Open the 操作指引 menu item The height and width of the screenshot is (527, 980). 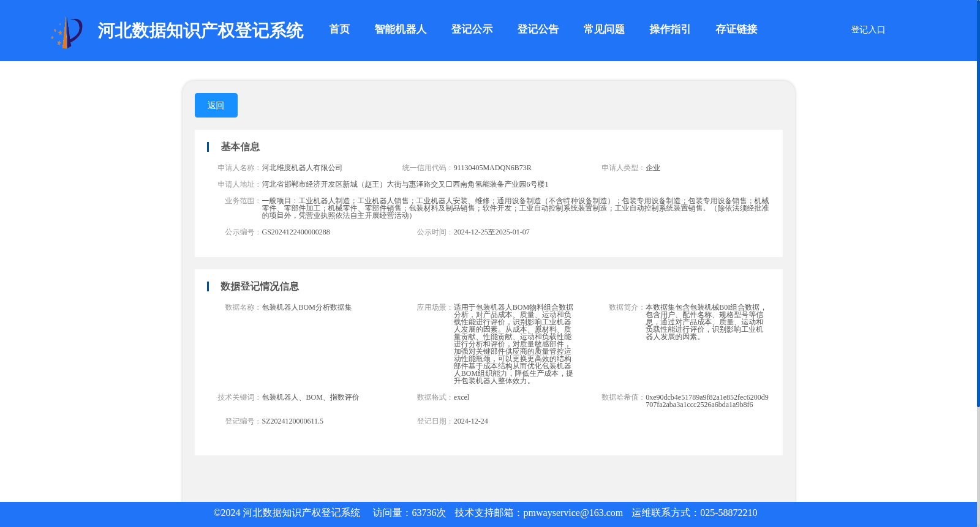pyautogui.click(x=670, y=29)
